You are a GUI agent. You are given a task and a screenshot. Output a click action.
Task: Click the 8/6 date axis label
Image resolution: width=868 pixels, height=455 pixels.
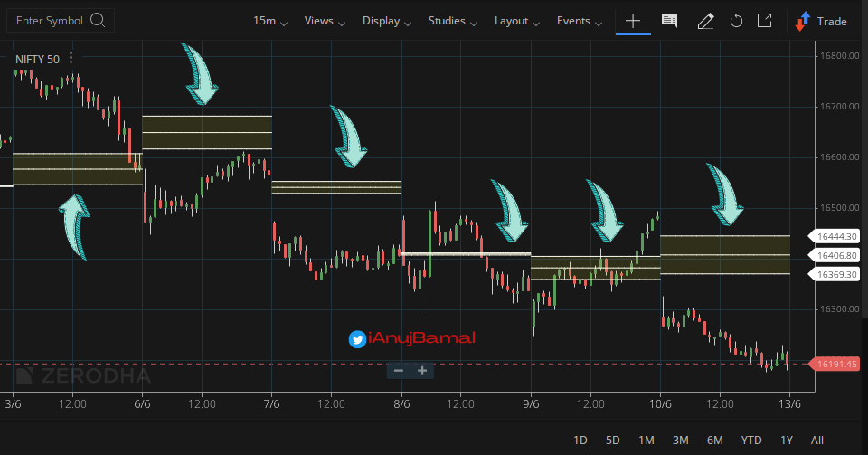point(401,403)
